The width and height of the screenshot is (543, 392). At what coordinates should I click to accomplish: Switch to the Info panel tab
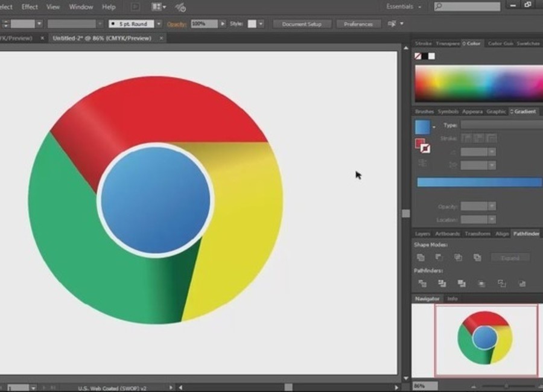(453, 299)
